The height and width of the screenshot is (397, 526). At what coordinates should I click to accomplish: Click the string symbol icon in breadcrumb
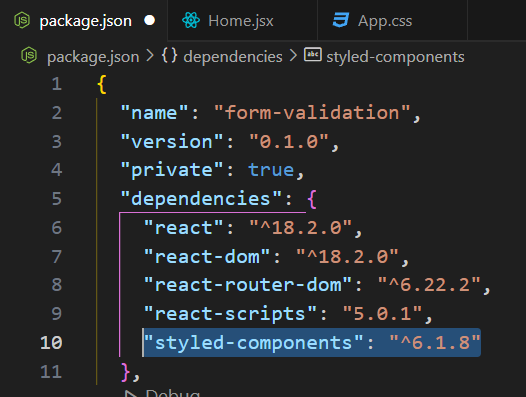click(313, 55)
